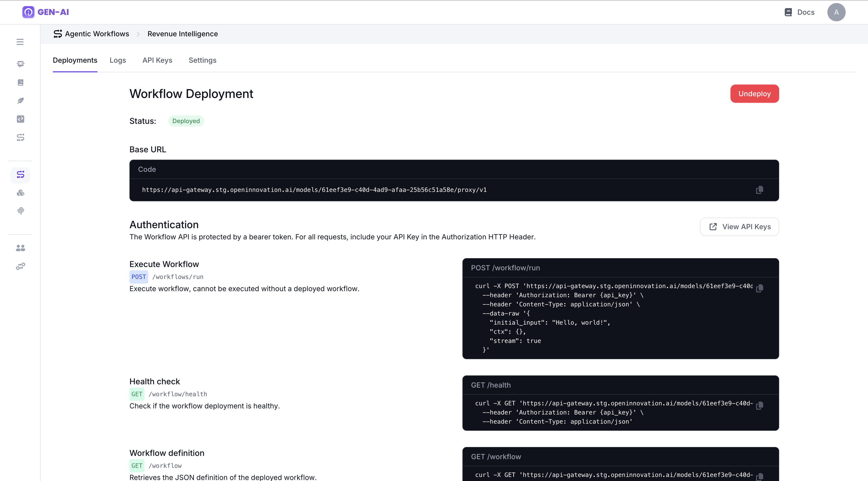This screenshot has height=481, width=868.
Task: Open Docs from the top bar
Action: (799, 12)
